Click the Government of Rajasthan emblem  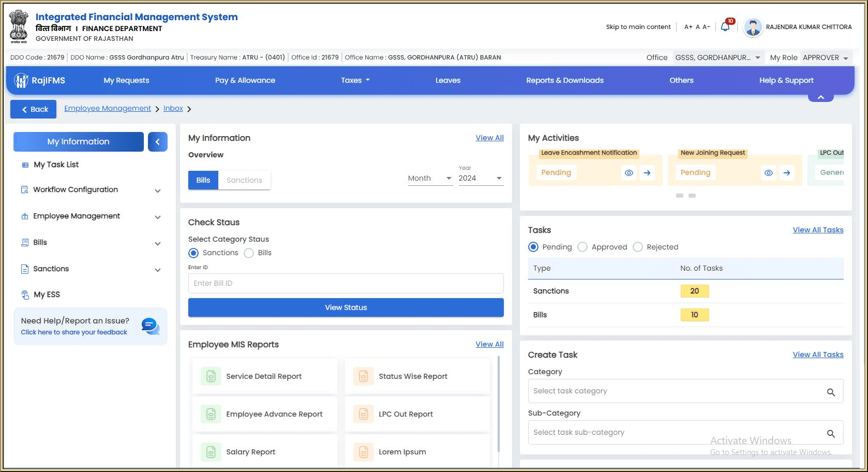point(19,26)
